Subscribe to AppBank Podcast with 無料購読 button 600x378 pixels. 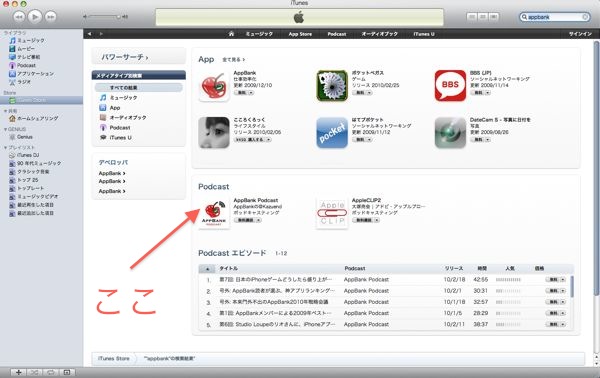[x=245, y=220]
